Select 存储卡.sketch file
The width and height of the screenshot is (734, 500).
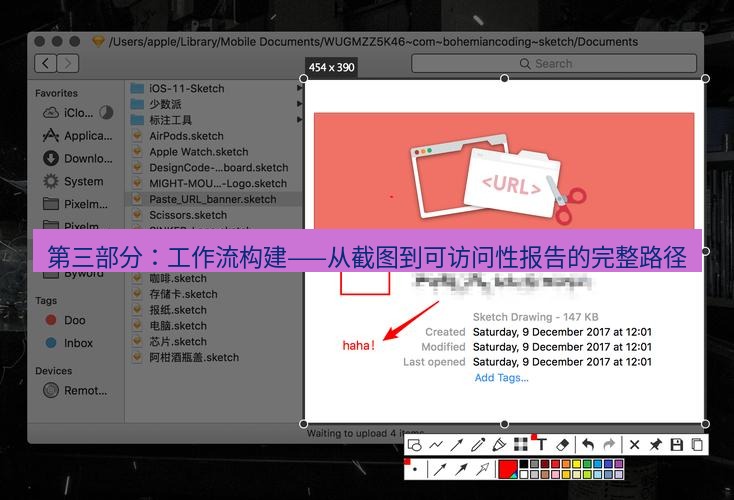[x=175, y=294]
